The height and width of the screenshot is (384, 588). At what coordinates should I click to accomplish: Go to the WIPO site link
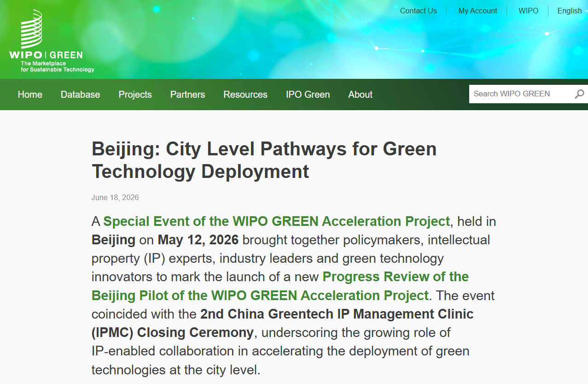(x=528, y=11)
